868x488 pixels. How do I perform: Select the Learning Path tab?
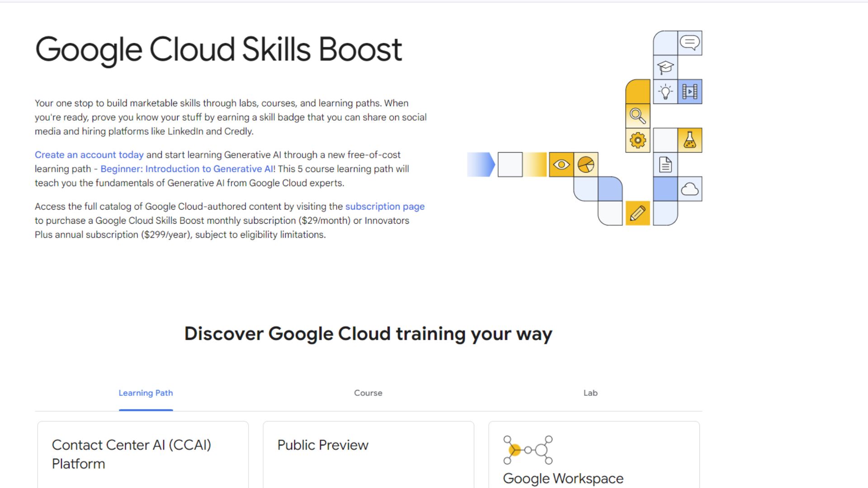tap(146, 393)
